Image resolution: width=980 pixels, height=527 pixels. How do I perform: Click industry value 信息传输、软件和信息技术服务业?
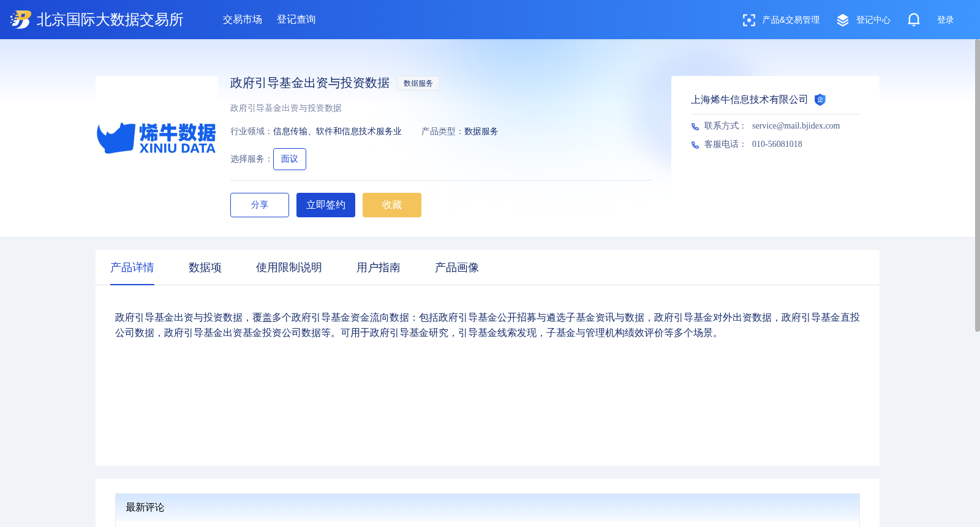click(x=337, y=132)
